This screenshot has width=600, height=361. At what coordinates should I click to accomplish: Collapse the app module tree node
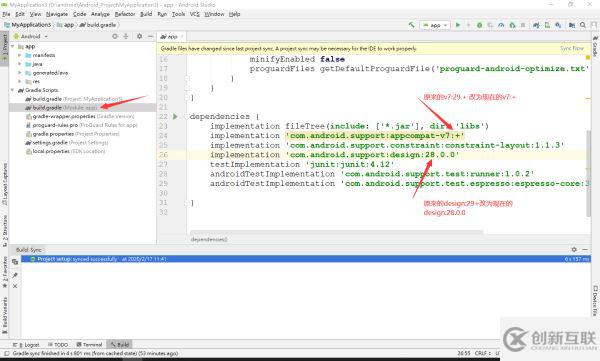(13, 47)
